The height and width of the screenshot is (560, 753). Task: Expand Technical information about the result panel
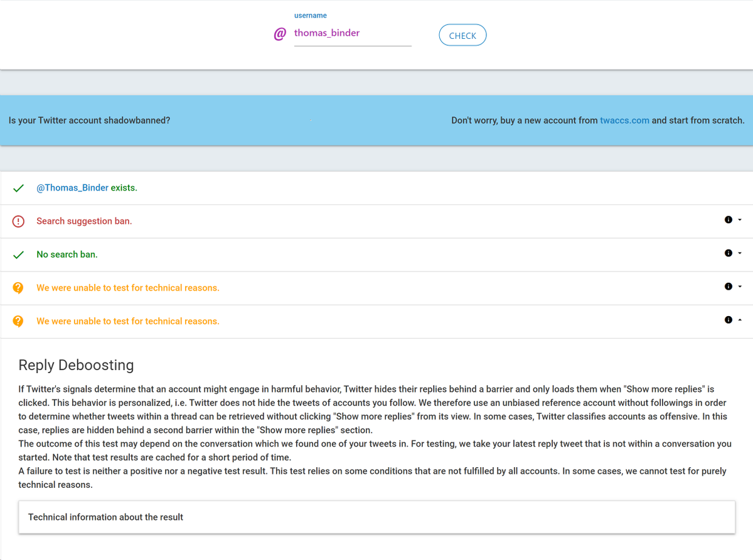pyautogui.click(x=376, y=517)
